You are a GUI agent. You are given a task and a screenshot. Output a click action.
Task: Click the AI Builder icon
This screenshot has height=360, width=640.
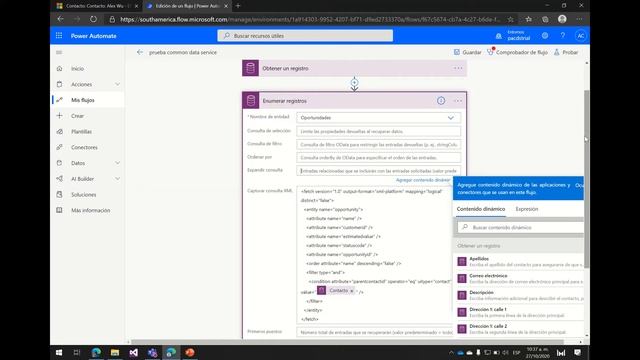pyautogui.click(x=60, y=179)
